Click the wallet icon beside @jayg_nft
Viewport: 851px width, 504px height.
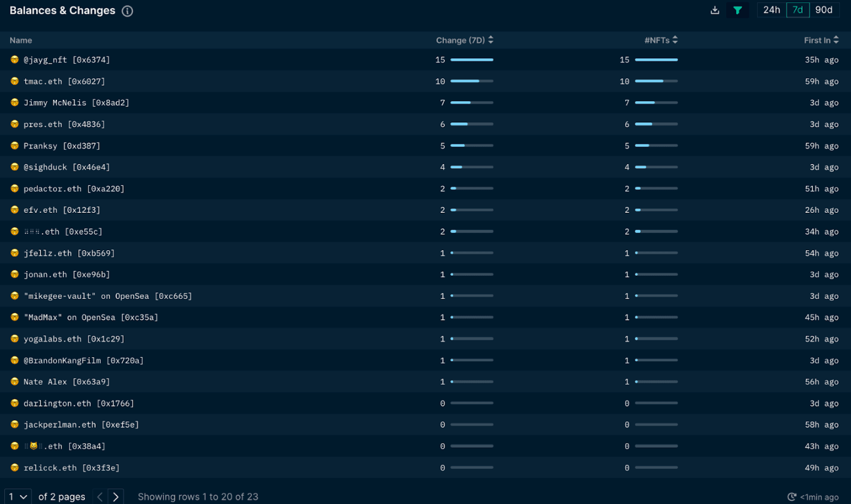[14, 59]
